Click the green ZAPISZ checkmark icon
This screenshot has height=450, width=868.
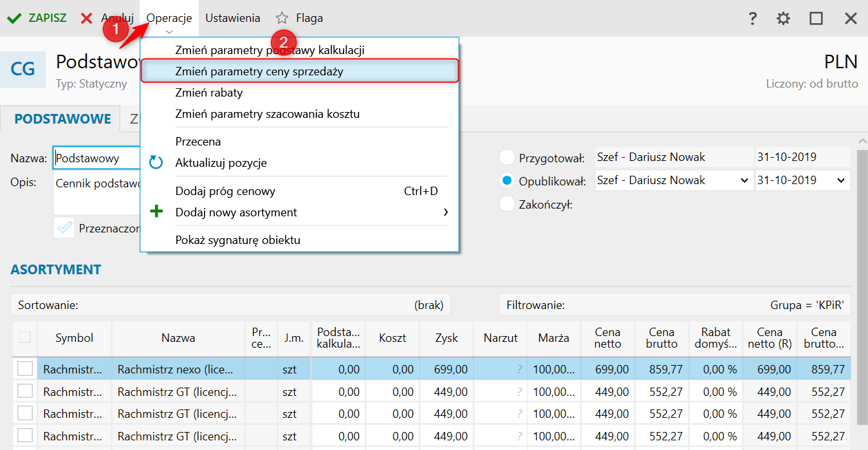14,18
